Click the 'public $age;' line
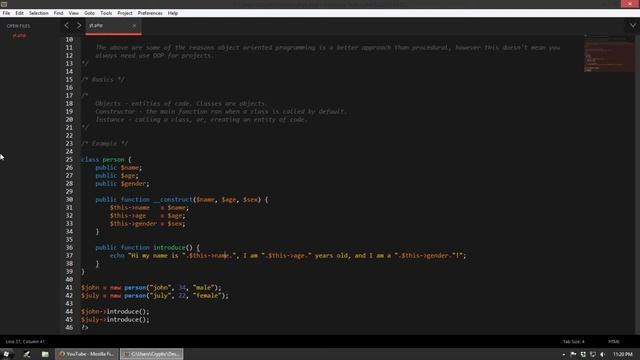Image resolution: width=640 pixels, height=360 pixels. click(117, 176)
